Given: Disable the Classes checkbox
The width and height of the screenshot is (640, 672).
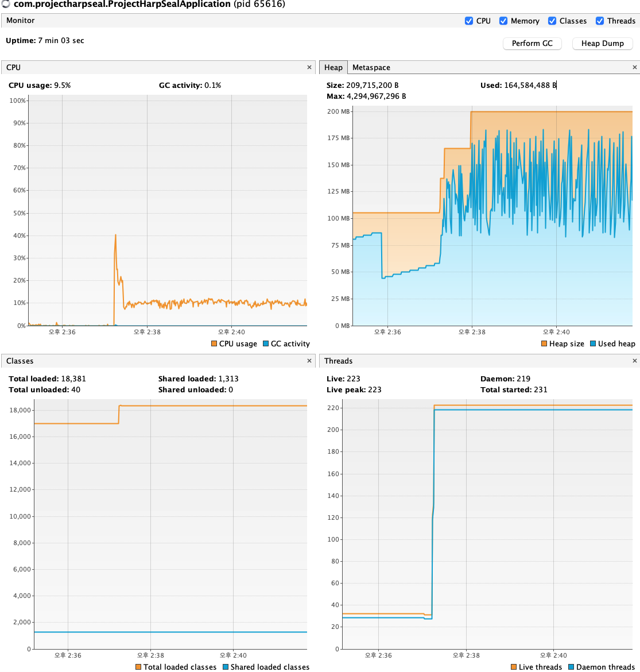Looking at the screenshot, I should (552, 21).
